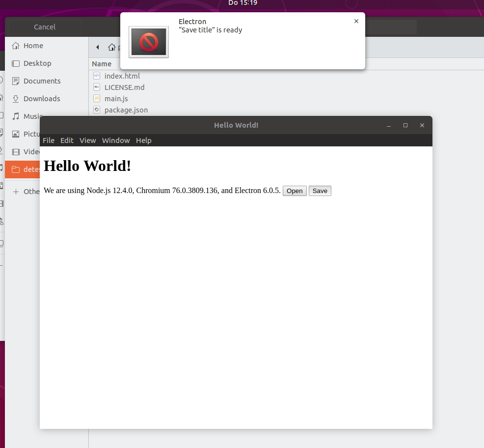The image size is (484, 448).
Task: Select the index.html file icon
Action: [x=96, y=76]
